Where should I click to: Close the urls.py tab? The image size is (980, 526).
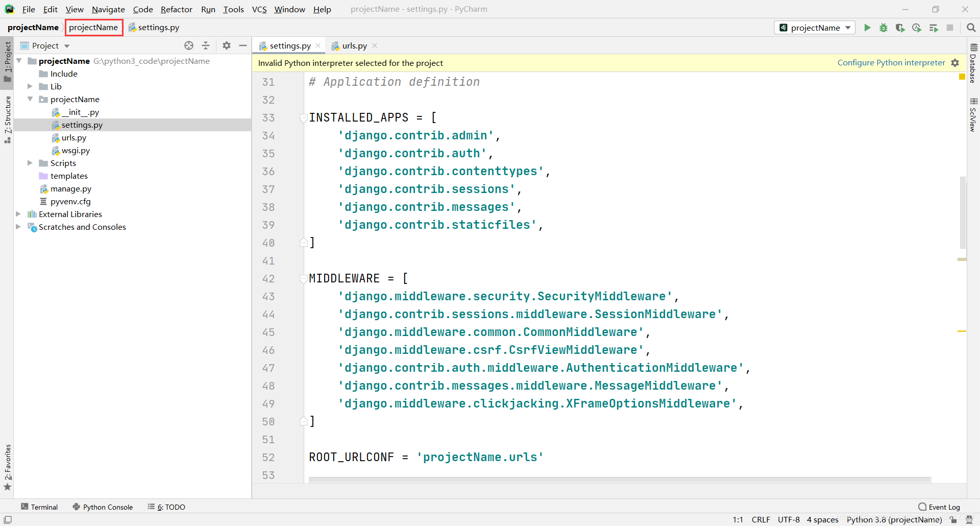375,45
